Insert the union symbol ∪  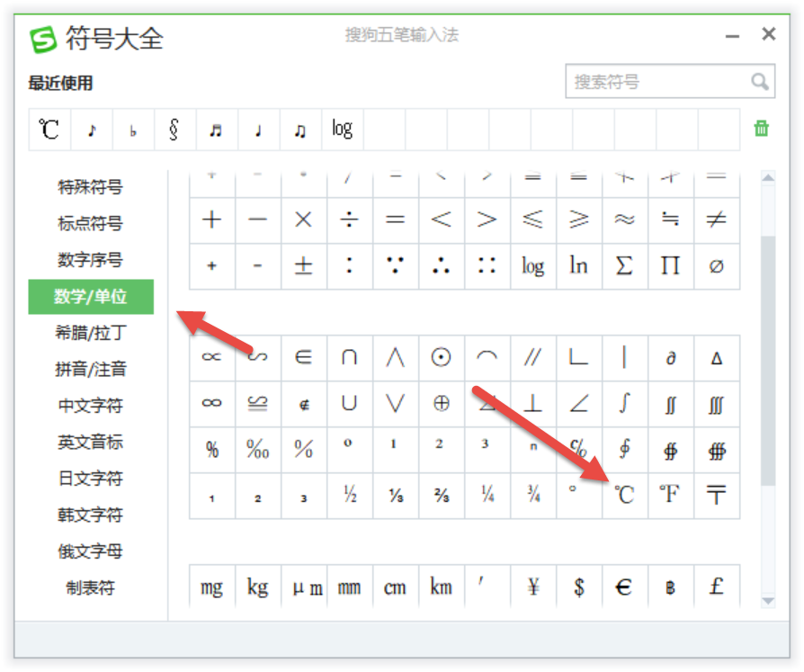[350, 404]
